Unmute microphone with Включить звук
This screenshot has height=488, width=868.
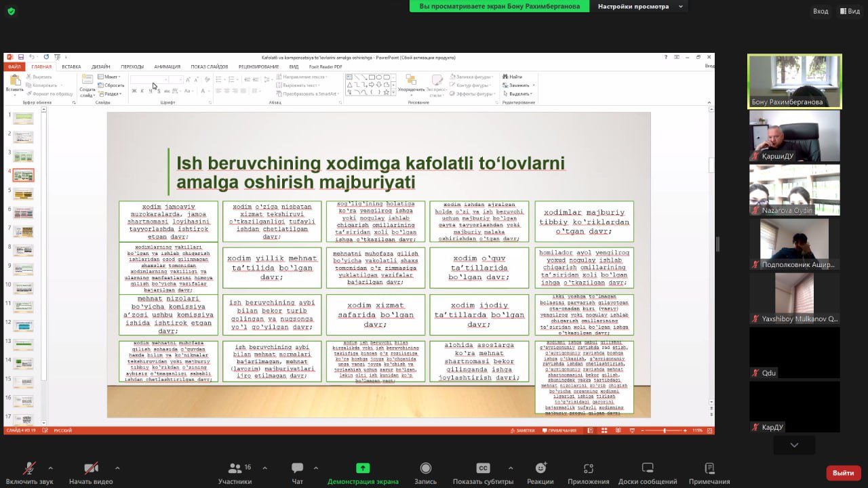click(29, 468)
